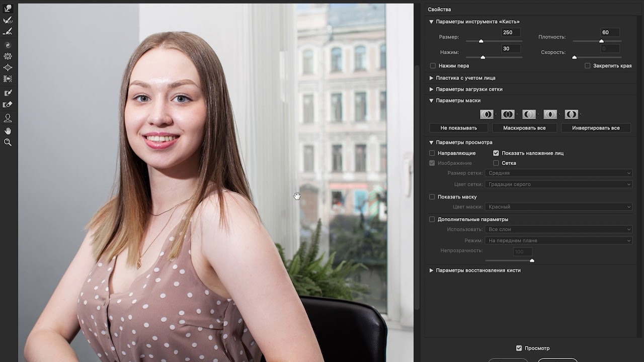Select the Reconstruct tool
Screen dimensions: 644x362
pyautogui.click(x=8, y=20)
